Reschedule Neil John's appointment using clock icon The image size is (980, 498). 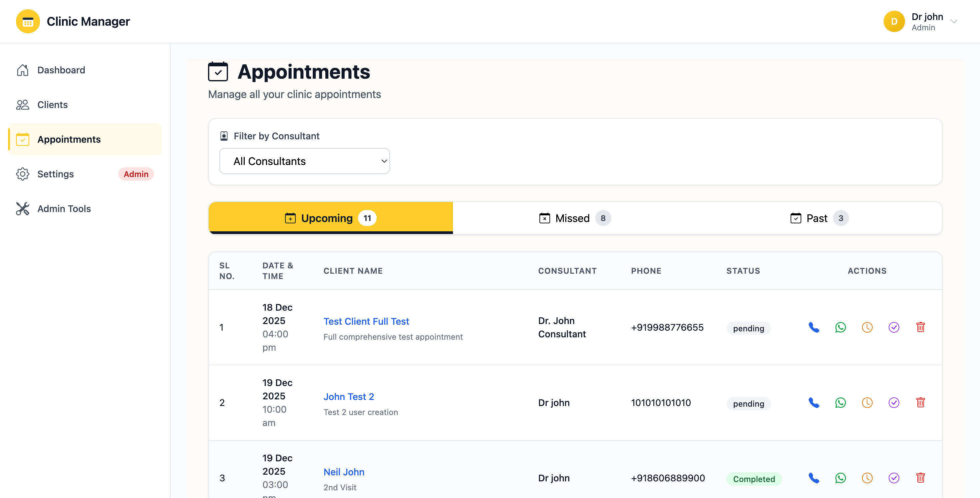click(x=867, y=478)
